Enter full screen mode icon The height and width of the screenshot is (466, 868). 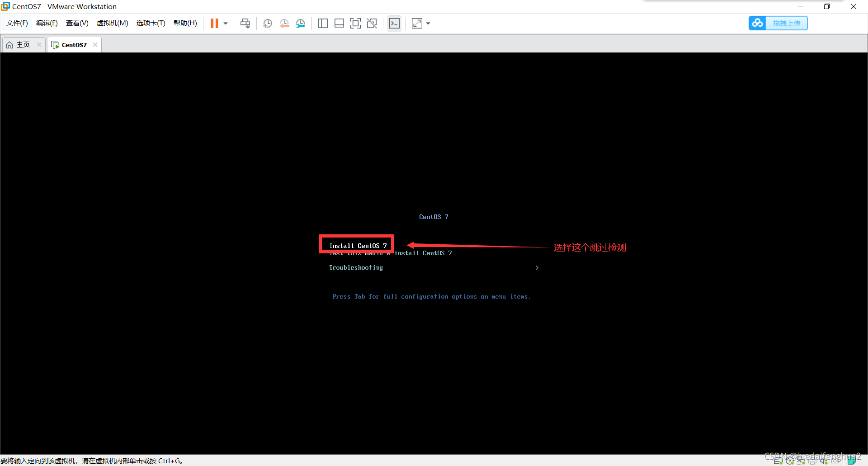pos(356,23)
